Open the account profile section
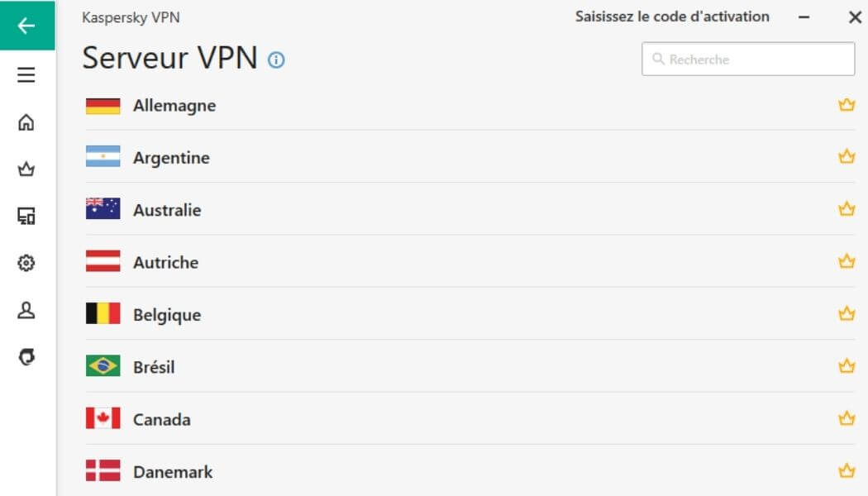 tap(26, 310)
